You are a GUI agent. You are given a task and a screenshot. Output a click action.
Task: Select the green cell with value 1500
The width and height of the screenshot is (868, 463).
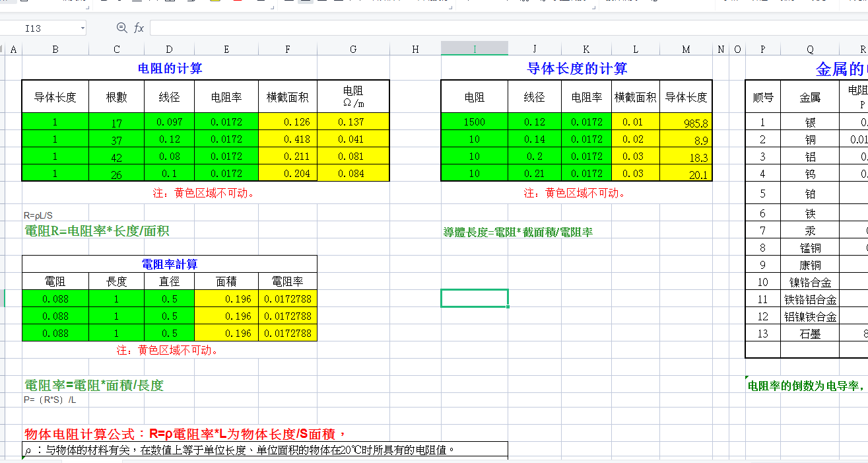pos(474,122)
